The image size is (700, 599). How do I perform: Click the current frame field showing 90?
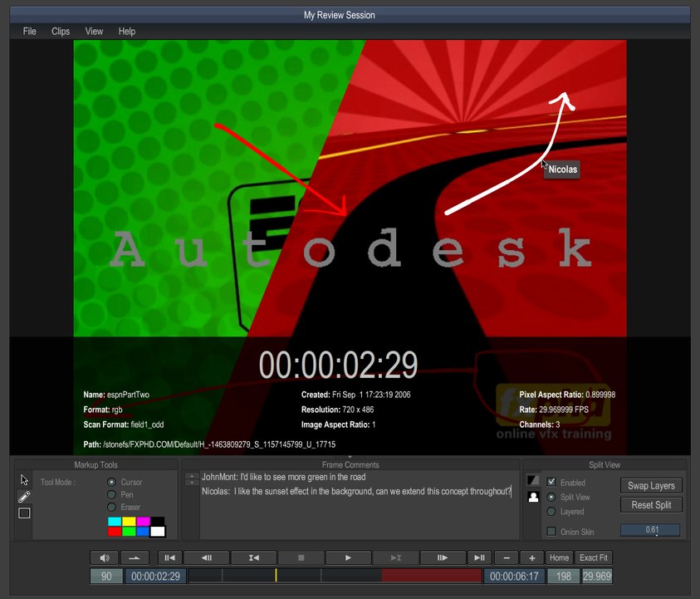click(106, 577)
